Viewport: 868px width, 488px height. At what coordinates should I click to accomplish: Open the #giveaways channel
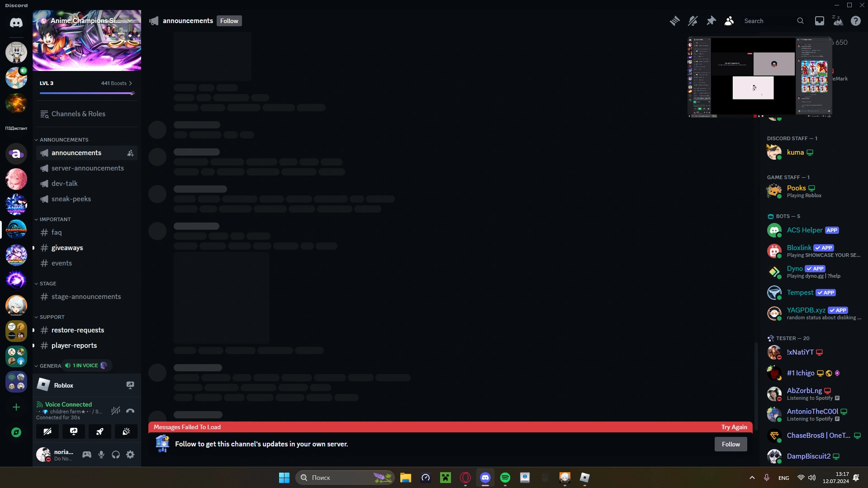[66, 247]
